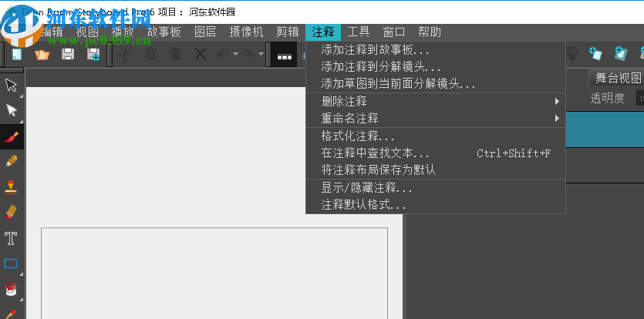This screenshot has height=319, width=644.
Task: Choose 添加草图到当前面分解镜头...
Action: click(436, 84)
